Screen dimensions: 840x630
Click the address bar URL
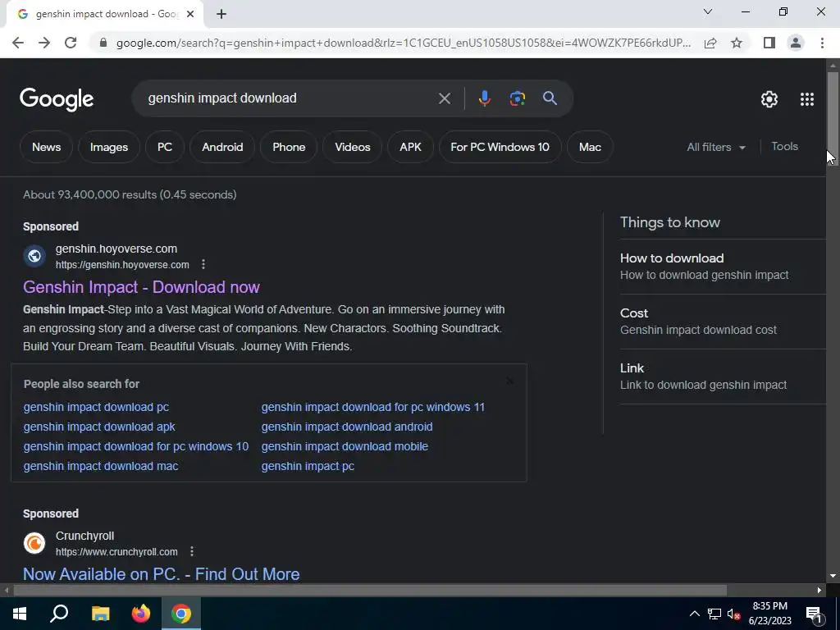click(x=404, y=43)
